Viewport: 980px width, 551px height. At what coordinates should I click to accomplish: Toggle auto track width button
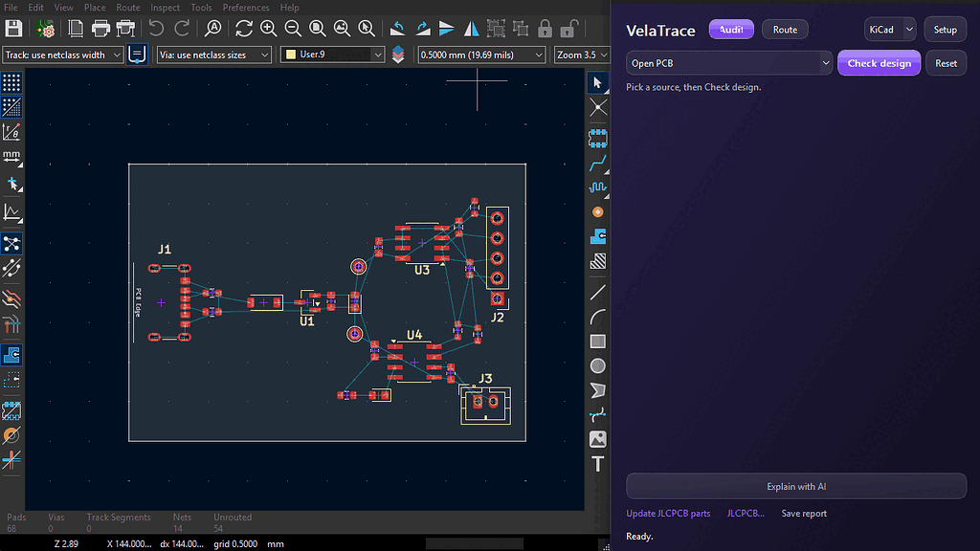pyautogui.click(x=137, y=55)
